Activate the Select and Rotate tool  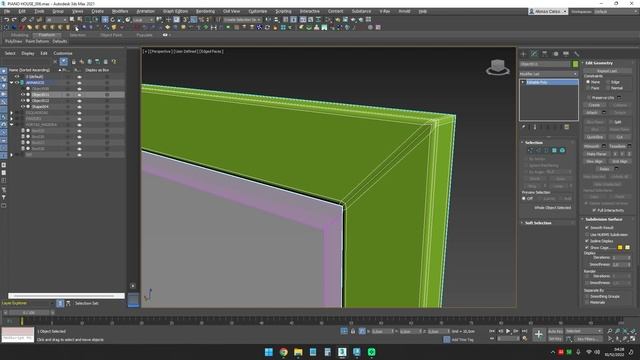point(113,20)
